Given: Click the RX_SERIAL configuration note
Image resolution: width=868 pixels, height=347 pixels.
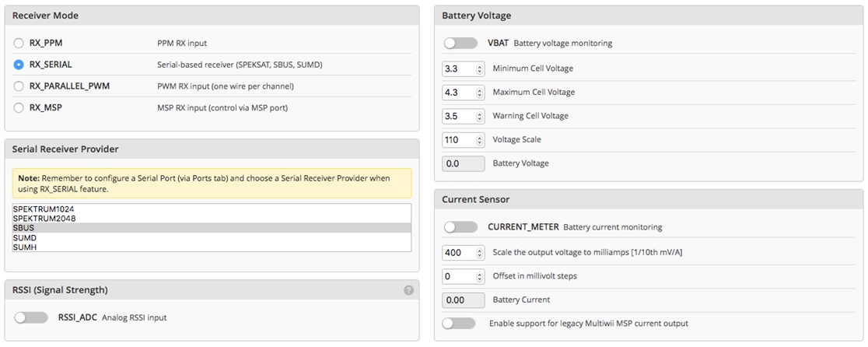Looking at the screenshot, I should [212, 184].
